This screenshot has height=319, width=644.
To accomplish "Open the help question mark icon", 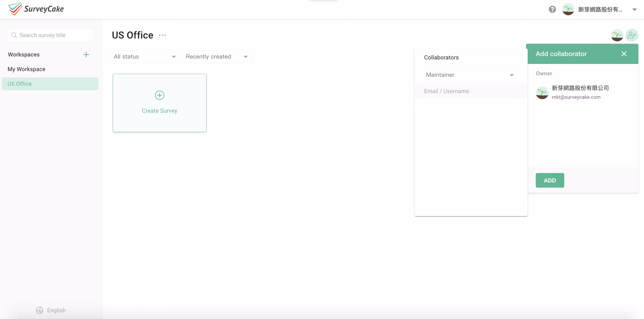I will [552, 9].
